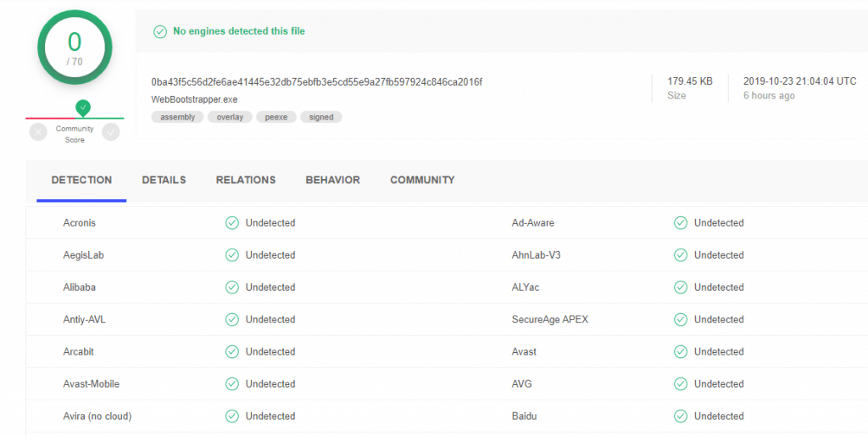868x436 pixels.
Task: Click the Alibaba undetected check icon
Action: [x=232, y=287]
